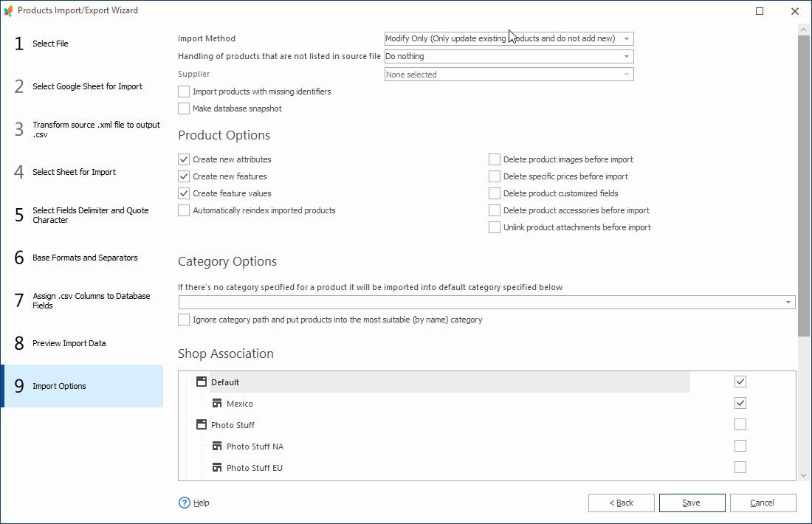
Task: Go to step 8 Preview Import Data
Action: (83, 343)
